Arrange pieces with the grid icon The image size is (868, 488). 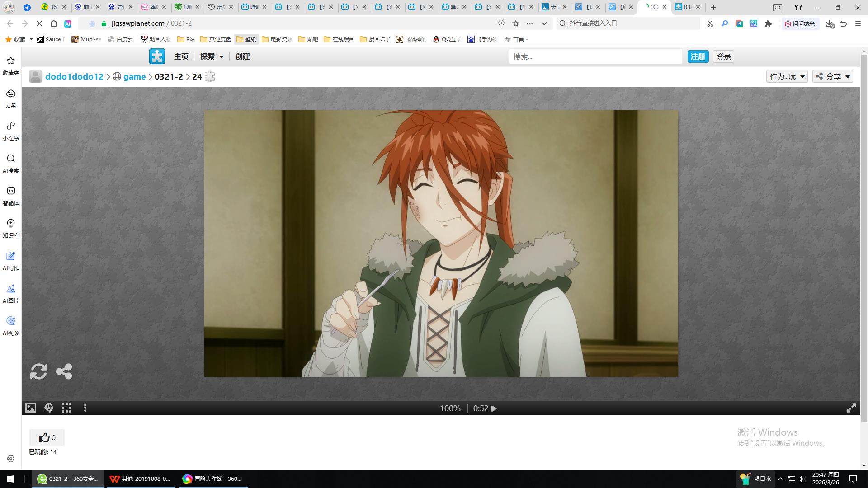point(66,408)
